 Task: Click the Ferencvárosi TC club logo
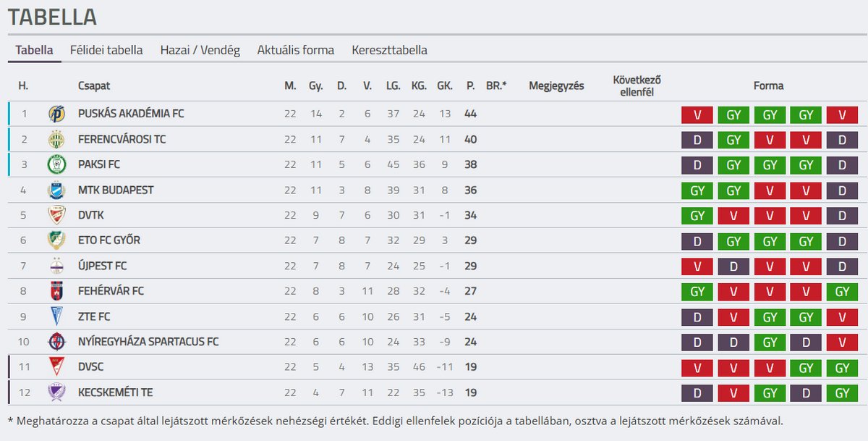(x=56, y=139)
